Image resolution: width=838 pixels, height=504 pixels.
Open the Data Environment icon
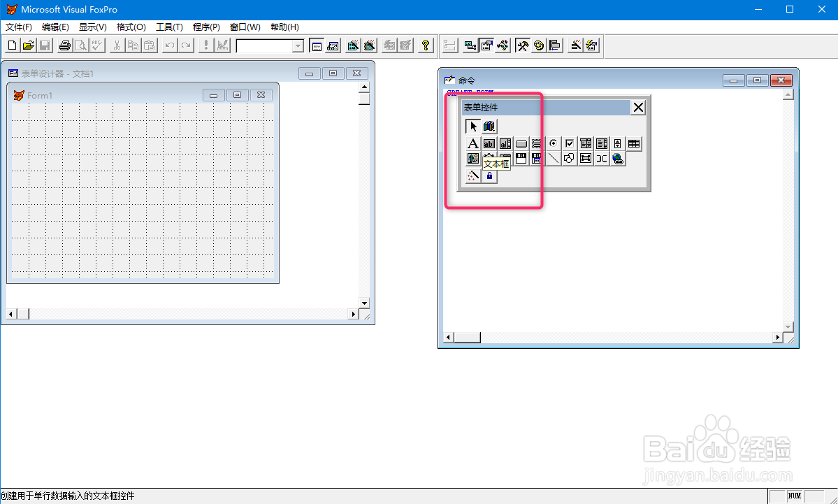(x=470, y=46)
